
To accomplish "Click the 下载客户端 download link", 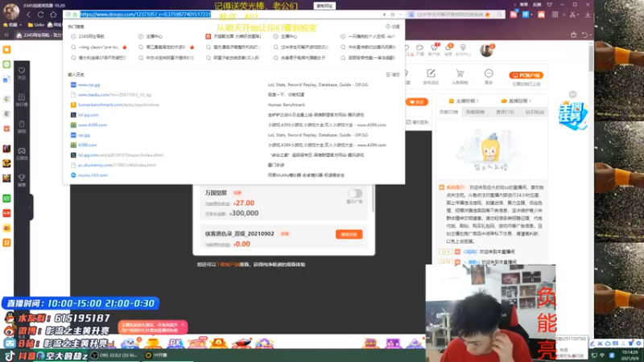I will pyautogui.click(x=228, y=265).
